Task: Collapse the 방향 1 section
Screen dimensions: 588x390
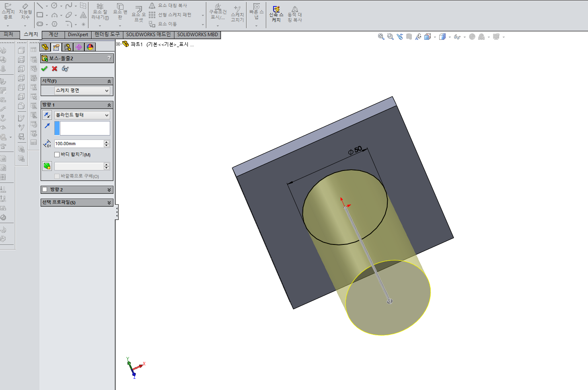Action: click(109, 105)
